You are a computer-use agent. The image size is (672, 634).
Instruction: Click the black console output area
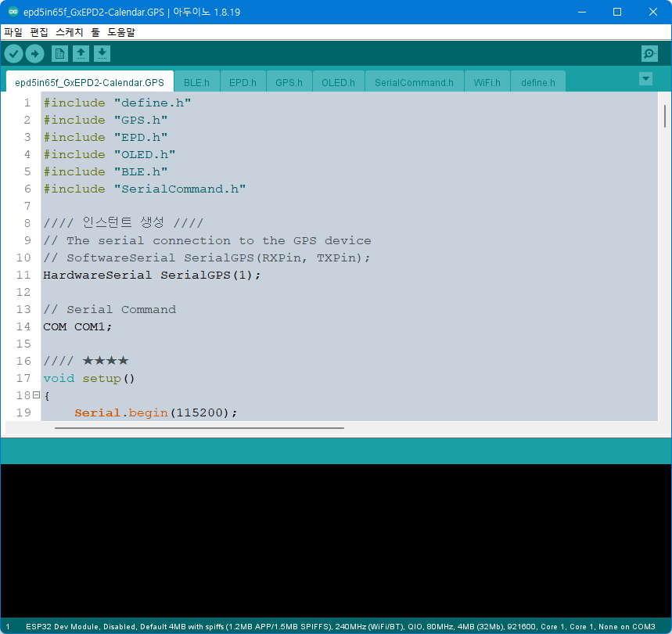click(336, 541)
